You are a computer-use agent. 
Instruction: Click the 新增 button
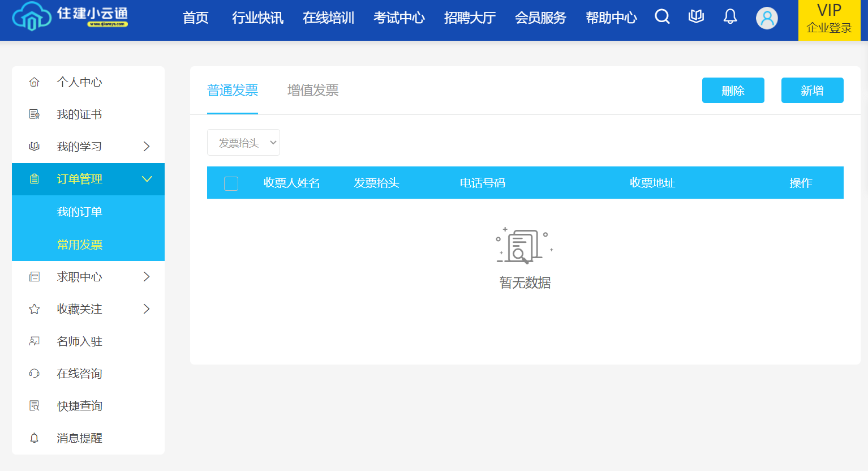[x=812, y=91]
